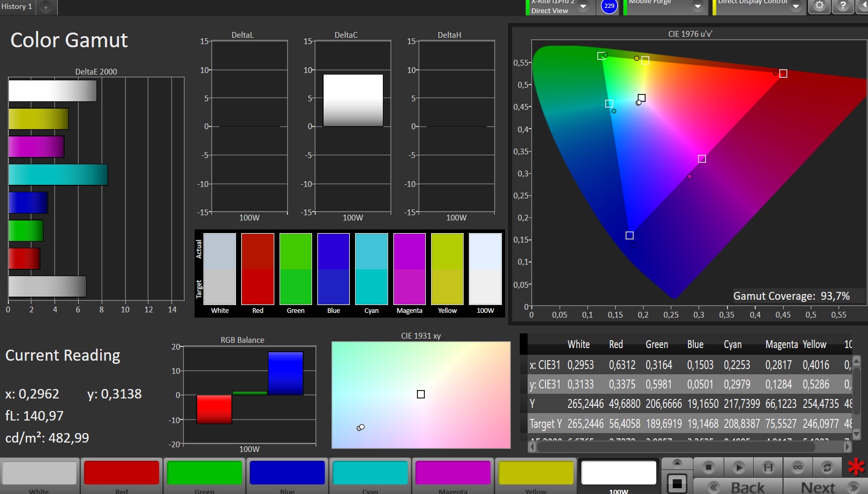Viewport: 868px width, 494px height.
Task: Click blue bar in RGB Balance chart
Action: pos(285,373)
